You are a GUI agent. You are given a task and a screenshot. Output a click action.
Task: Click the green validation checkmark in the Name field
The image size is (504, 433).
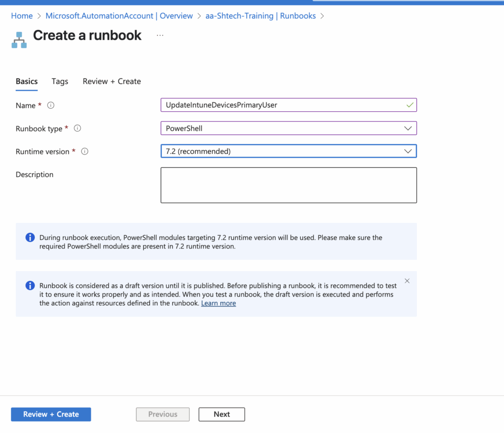click(x=409, y=105)
